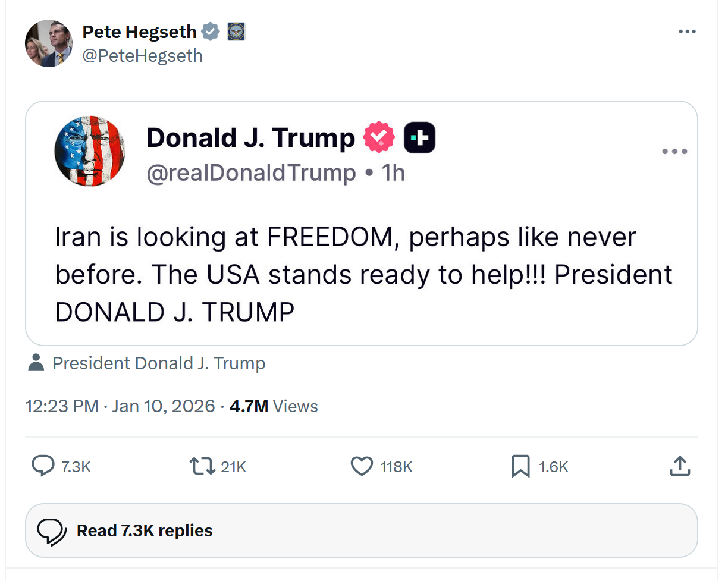The width and height of the screenshot is (728, 581).
Task: Bookmark this post
Action: [520, 466]
